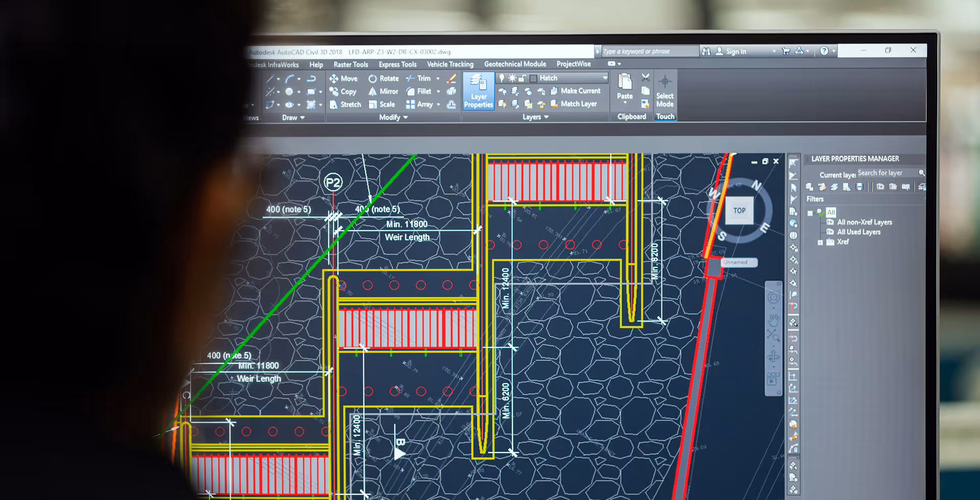Toggle layer lock padlock icon
The image size is (980, 500).
(522, 78)
